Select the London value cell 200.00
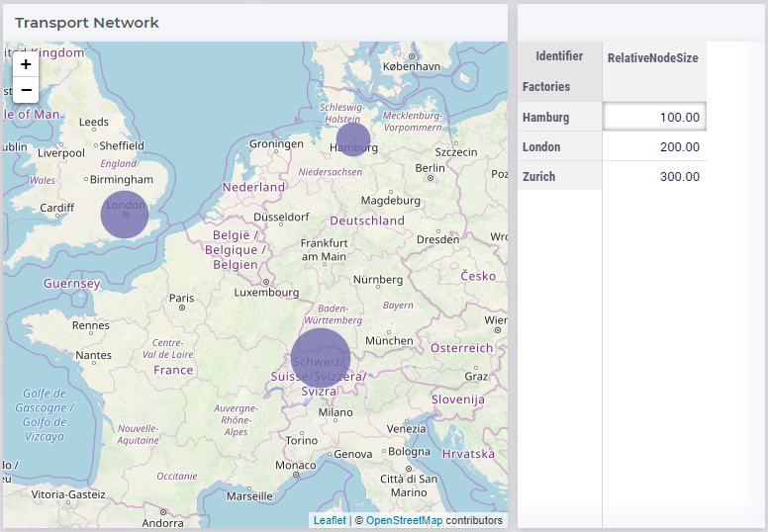The image size is (768, 532). (654, 146)
